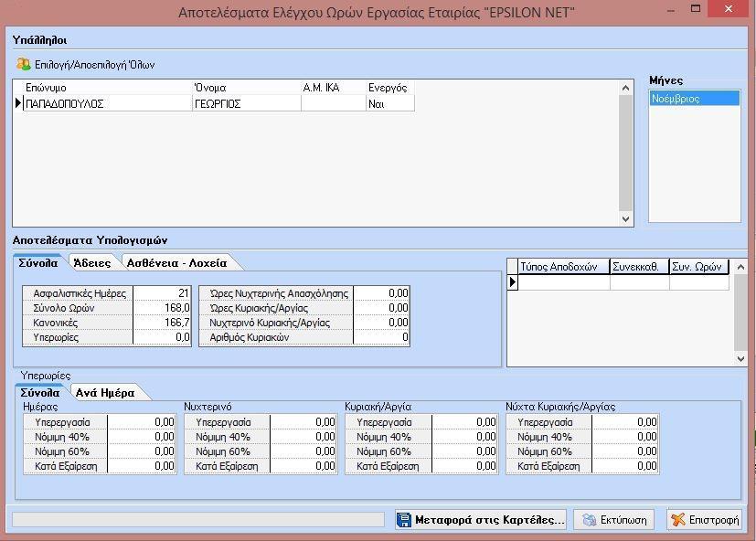Click the empty progress bar at the bottom

[198, 519]
